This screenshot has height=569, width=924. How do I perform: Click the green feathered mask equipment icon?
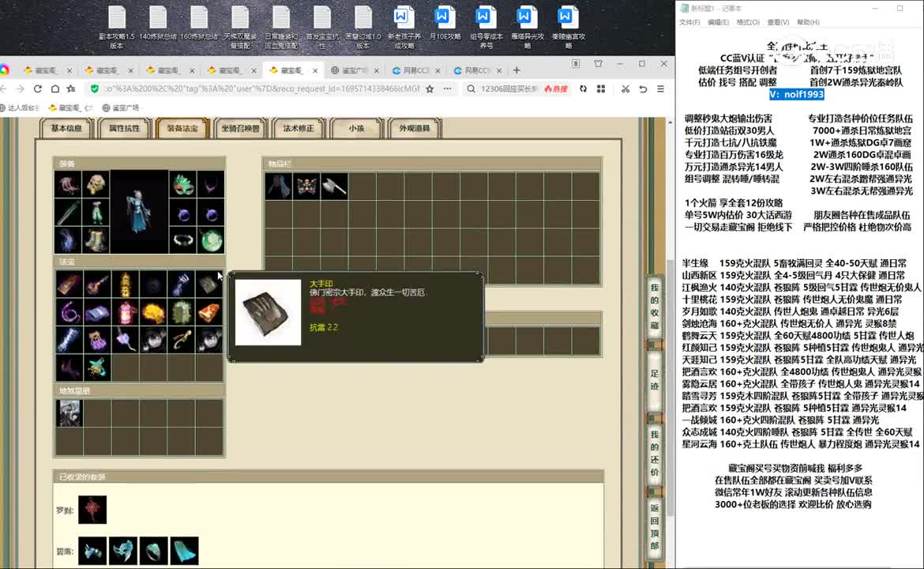(183, 185)
